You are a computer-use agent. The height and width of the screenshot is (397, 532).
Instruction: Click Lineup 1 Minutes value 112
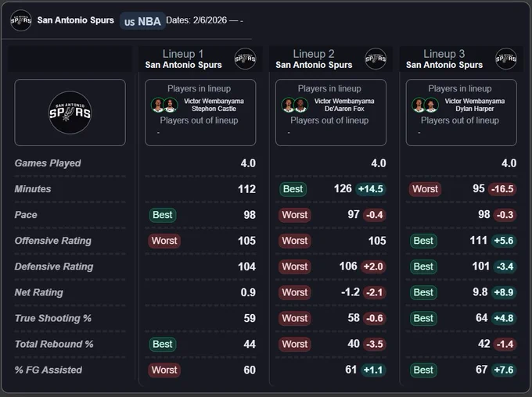[x=246, y=189]
